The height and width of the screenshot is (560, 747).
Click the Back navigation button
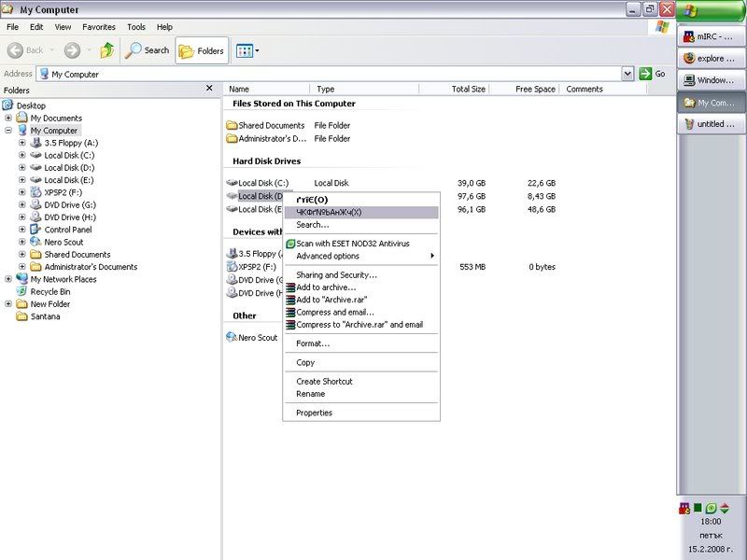[26, 50]
